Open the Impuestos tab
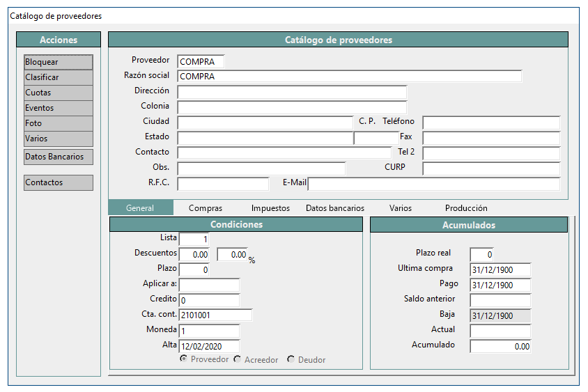Viewport: 588px width, 392px height. coord(270,208)
